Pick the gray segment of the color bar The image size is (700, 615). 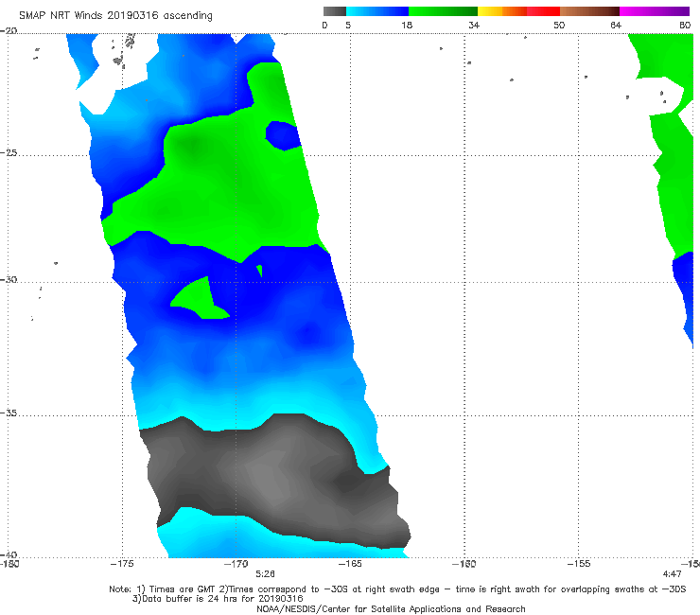click(335, 11)
